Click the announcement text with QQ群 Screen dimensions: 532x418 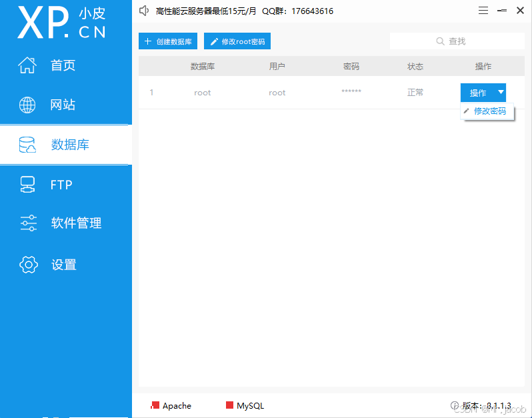click(244, 11)
